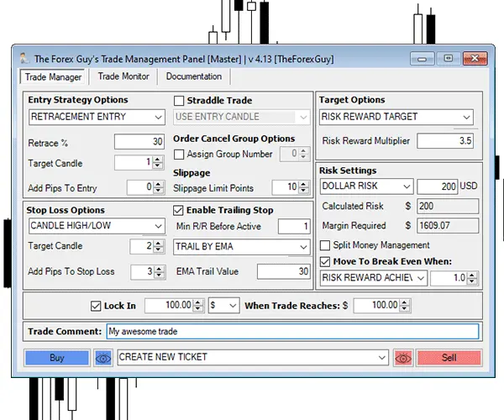Enable the Straddle Trade checkbox
The width and height of the screenshot is (504, 420).
(x=179, y=101)
